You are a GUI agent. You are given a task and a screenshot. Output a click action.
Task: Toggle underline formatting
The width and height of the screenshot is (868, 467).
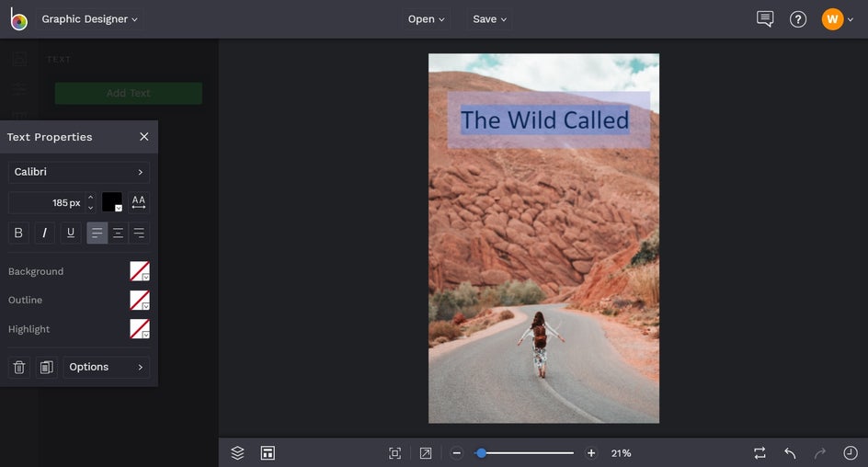71,233
